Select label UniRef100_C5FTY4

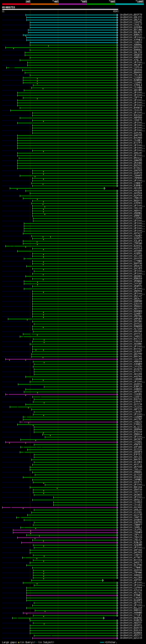pyautogui.click(x=131, y=98)
